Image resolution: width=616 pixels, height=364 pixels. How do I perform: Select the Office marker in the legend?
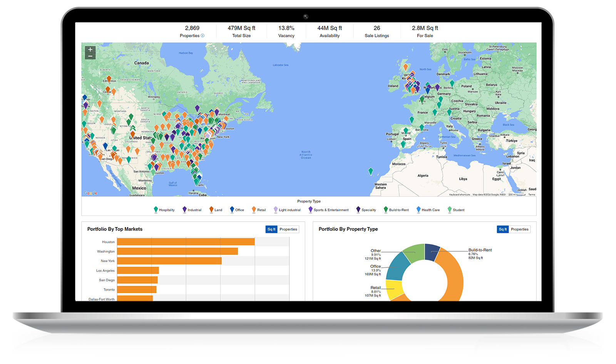(x=232, y=209)
